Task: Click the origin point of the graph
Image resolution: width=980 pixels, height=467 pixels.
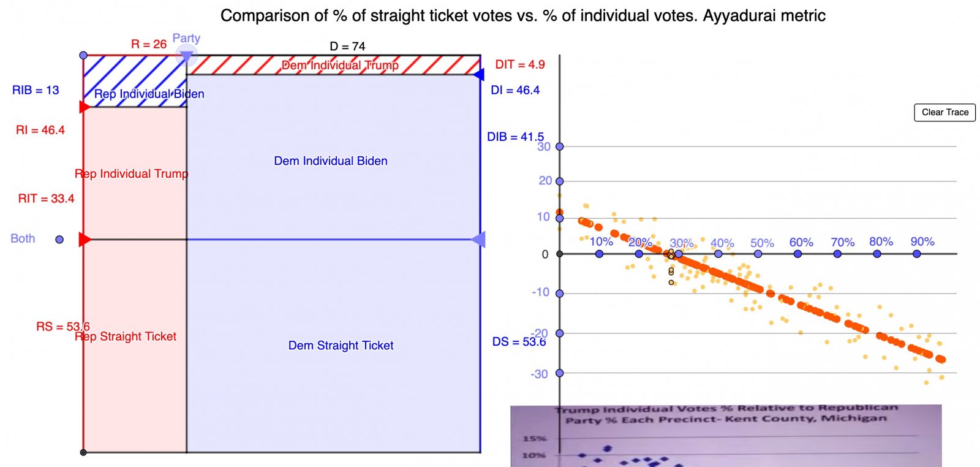Action: [559, 254]
